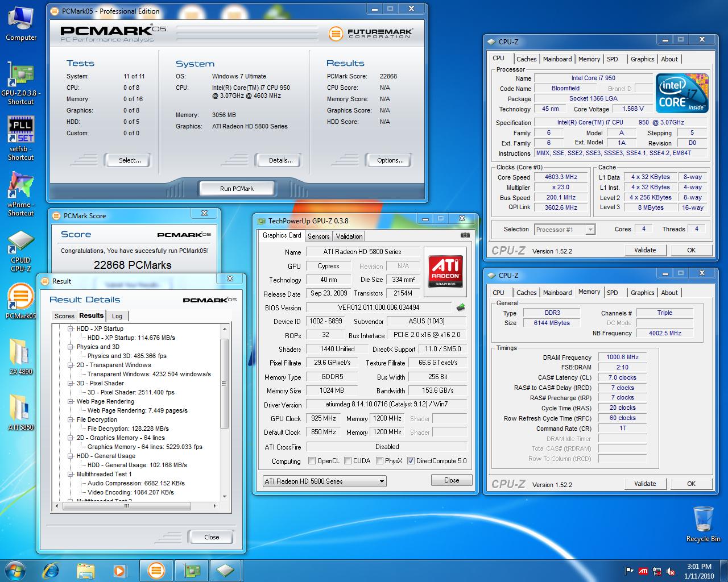Collapse the Physics and 3D tree node
This screenshot has width=728, height=582.
point(71,347)
